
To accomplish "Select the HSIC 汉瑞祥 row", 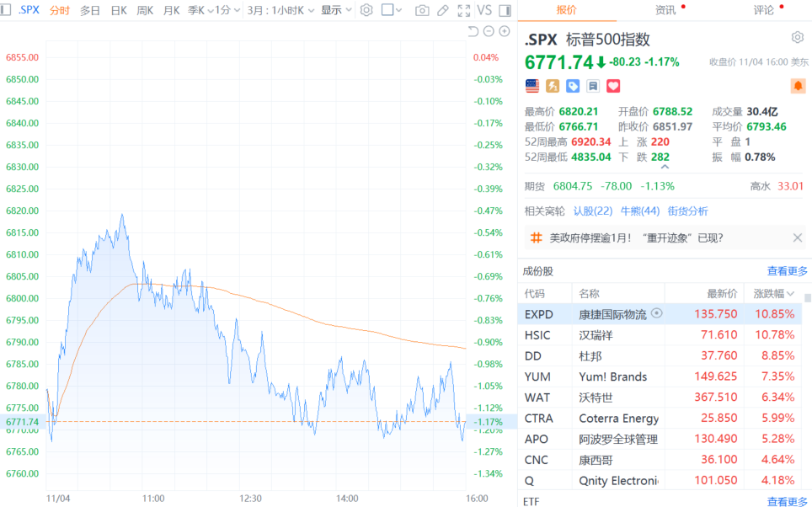I will tap(660, 335).
